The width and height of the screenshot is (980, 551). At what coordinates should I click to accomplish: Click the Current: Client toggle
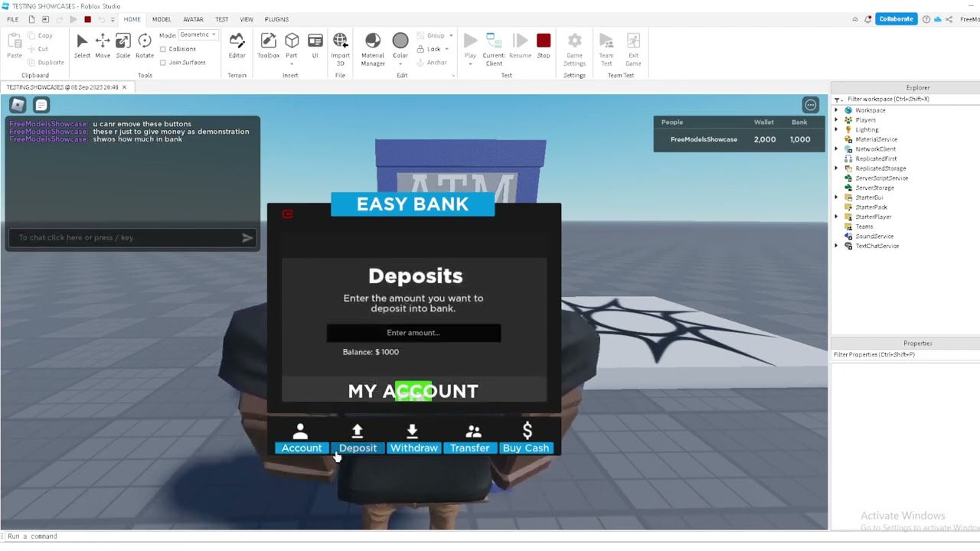[x=494, y=48]
